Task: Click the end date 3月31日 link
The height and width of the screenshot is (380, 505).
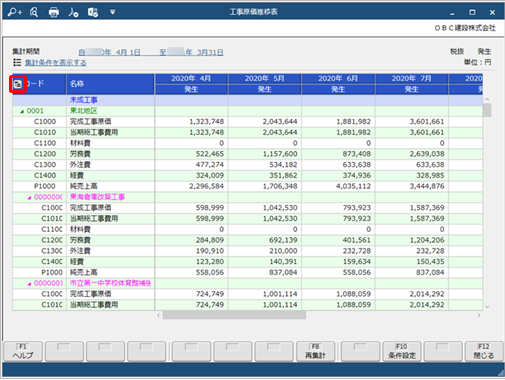Action: point(191,52)
